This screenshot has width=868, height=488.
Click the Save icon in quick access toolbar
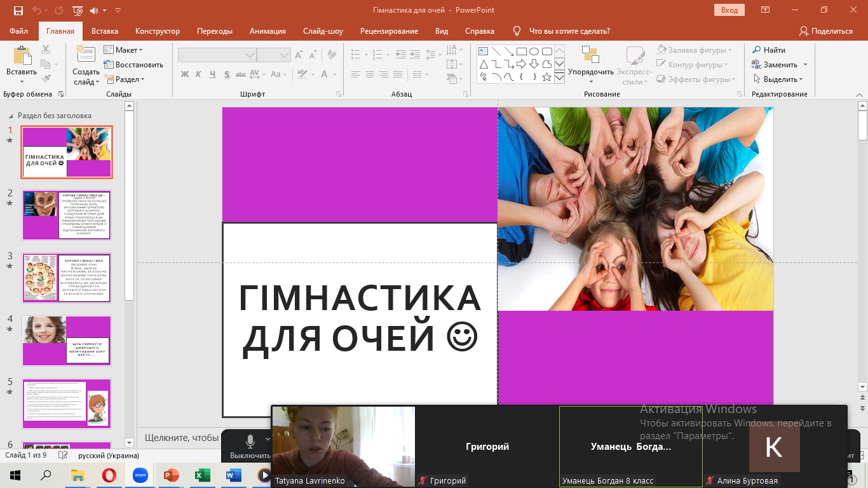point(18,10)
